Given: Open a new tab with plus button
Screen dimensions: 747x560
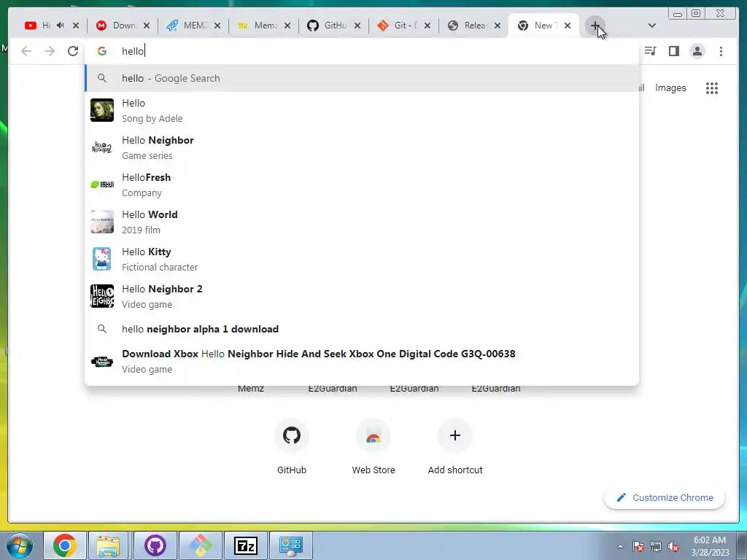Looking at the screenshot, I should (x=595, y=26).
